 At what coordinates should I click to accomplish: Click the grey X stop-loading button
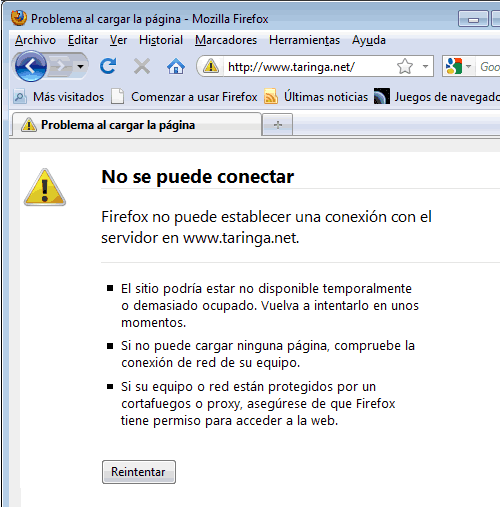click(x=142, y=66)
